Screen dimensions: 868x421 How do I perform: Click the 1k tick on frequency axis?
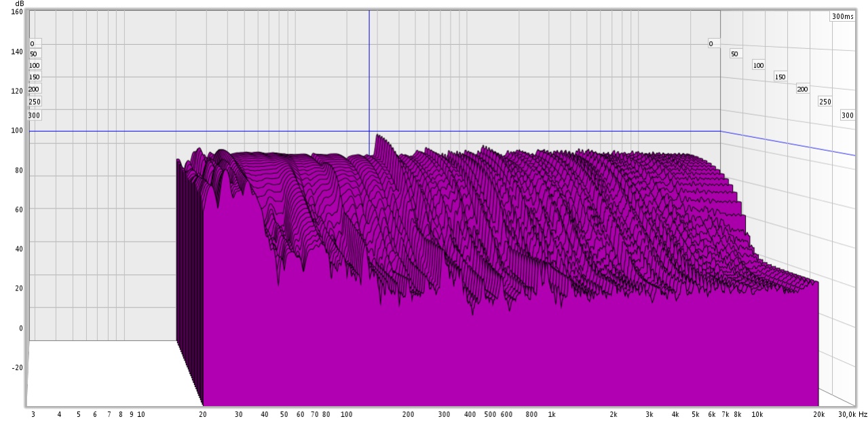pos(552,414)
